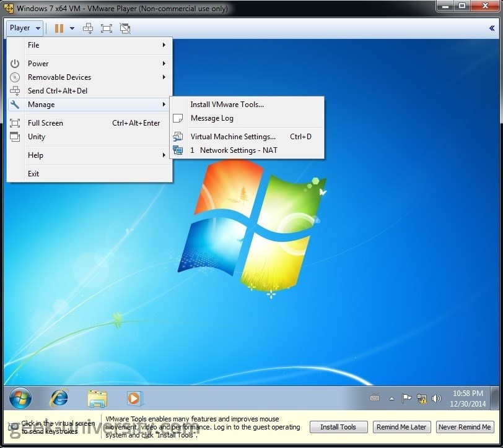This screenshot has height=448, width=503.
Task: Choose Full Screen menu entry
Action: click(x=90, y=123)
